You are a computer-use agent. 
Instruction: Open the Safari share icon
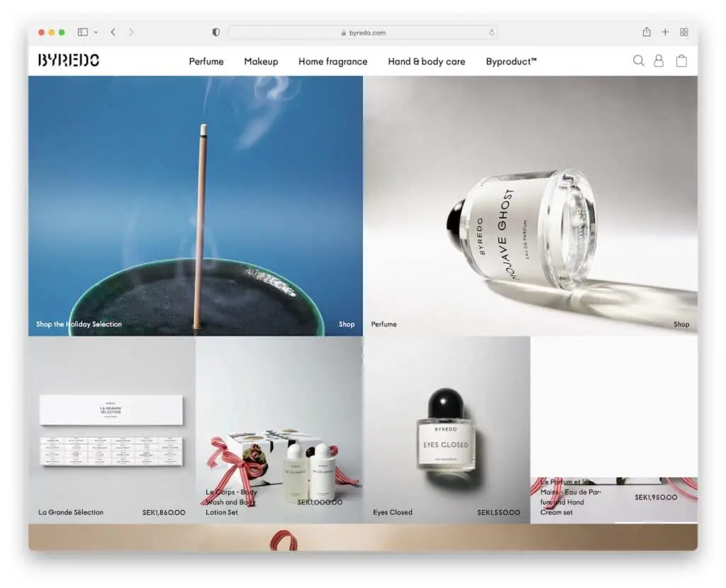[647, 31]
